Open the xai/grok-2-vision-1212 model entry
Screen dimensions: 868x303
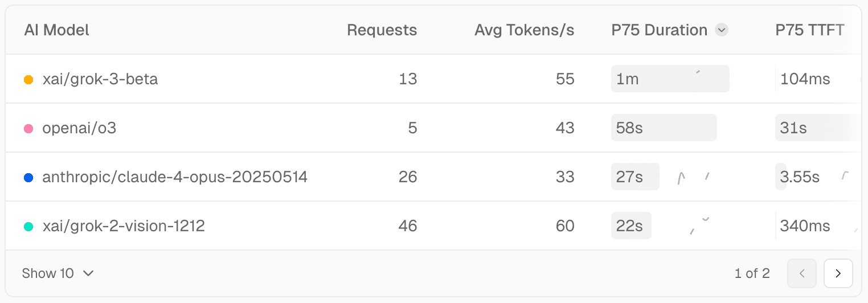[x=124, y=226]
